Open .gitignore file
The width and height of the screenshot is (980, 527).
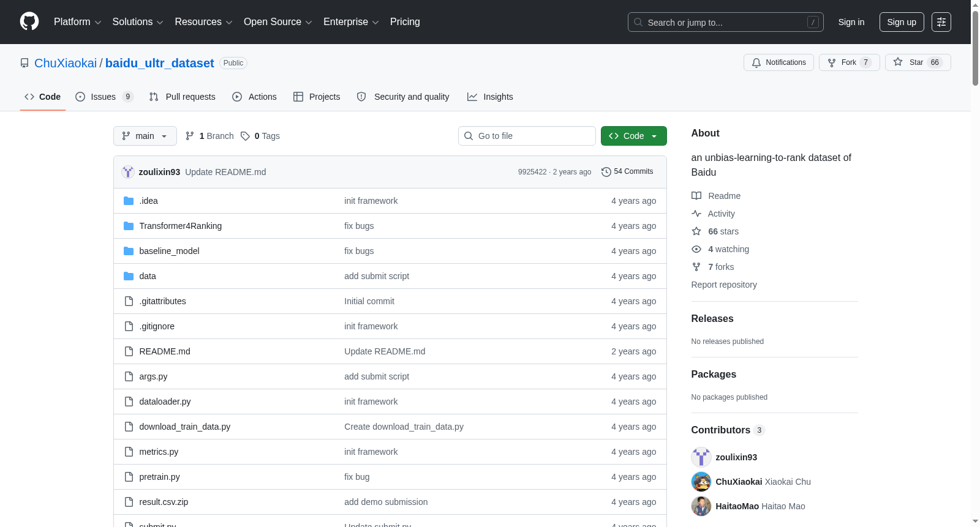click(x=157, y=326)
